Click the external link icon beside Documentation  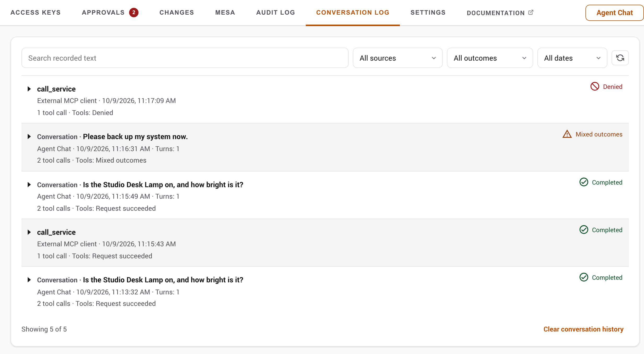[531, 12]
